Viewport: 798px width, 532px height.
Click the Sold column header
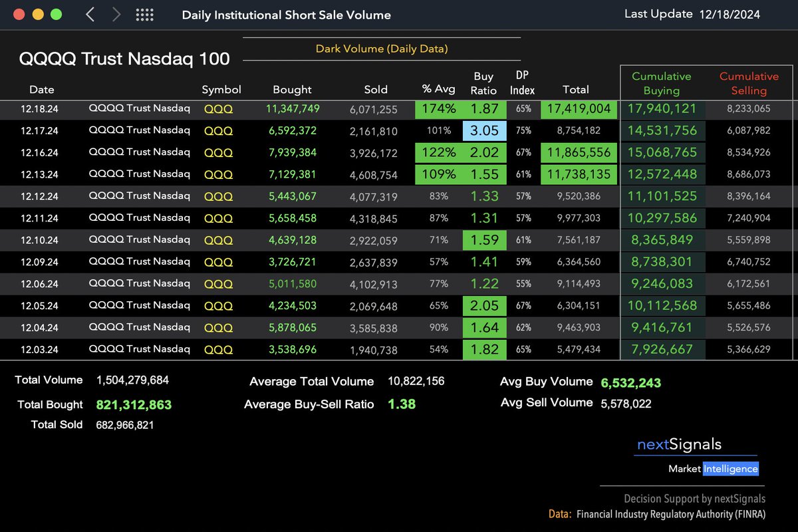click(x=376, y=89)
